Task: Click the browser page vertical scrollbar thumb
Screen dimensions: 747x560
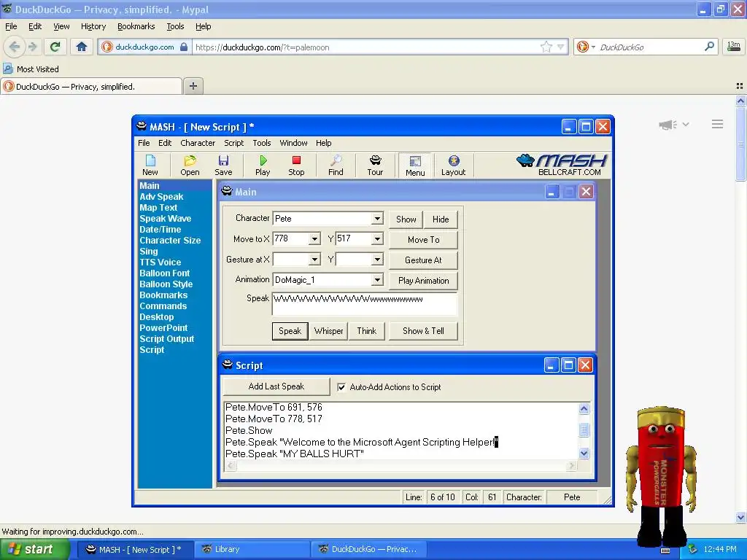Action: coord(740,144)
